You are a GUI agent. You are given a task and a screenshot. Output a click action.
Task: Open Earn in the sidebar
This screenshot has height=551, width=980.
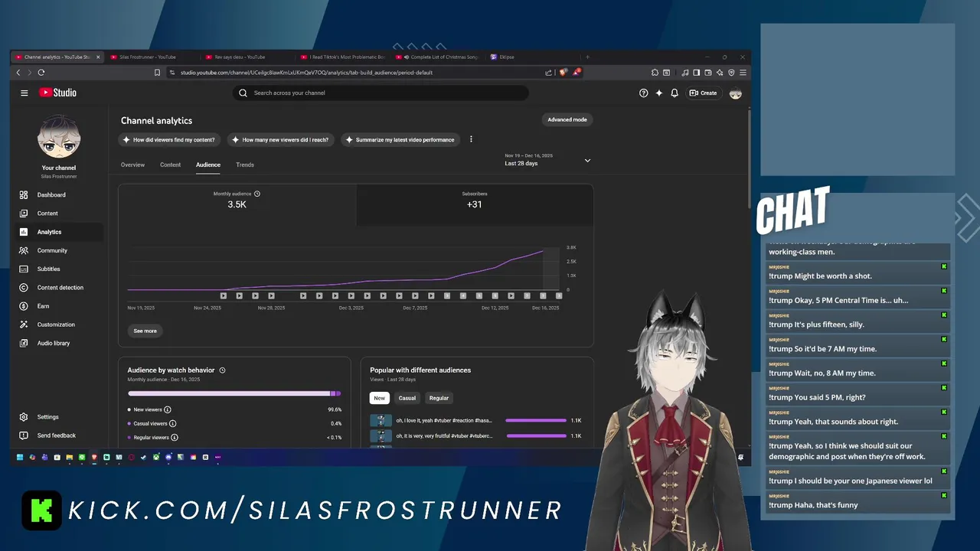[x=59, y=306]
